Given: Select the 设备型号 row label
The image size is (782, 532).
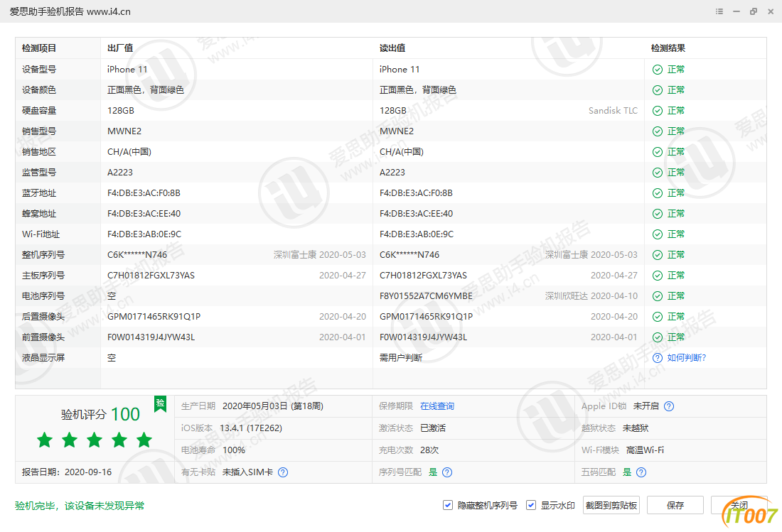Looking at the screenshot, I should pyautogui.click(x=39, y=70).
